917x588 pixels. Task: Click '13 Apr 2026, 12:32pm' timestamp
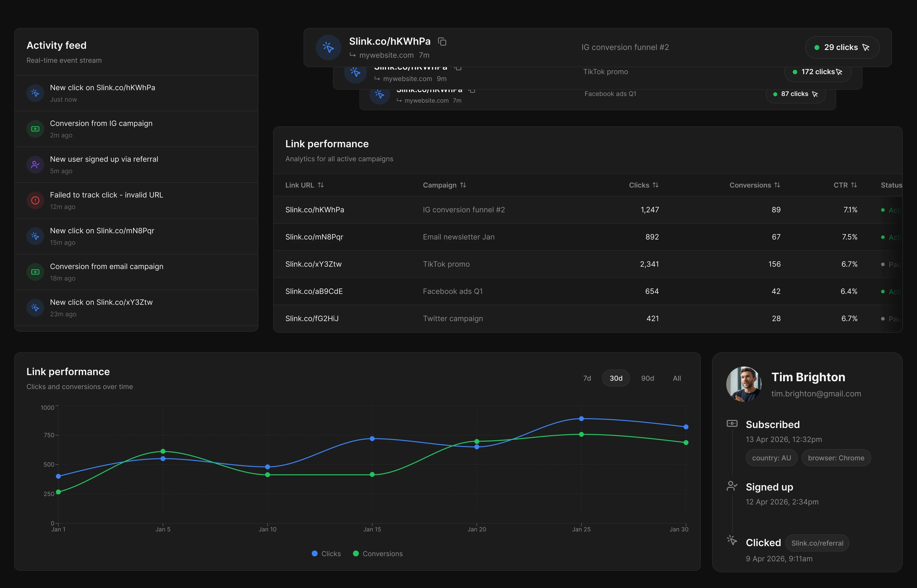tap(784, 439)
